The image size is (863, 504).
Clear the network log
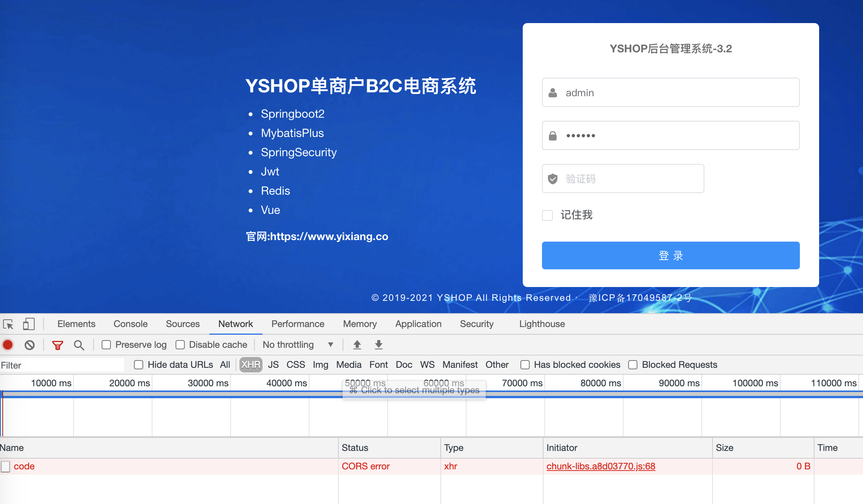coord(30,345)
